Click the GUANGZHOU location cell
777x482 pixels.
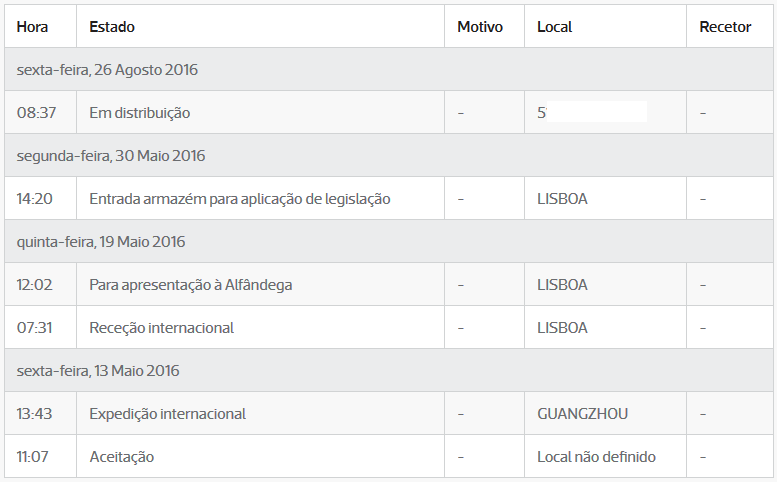583,414
